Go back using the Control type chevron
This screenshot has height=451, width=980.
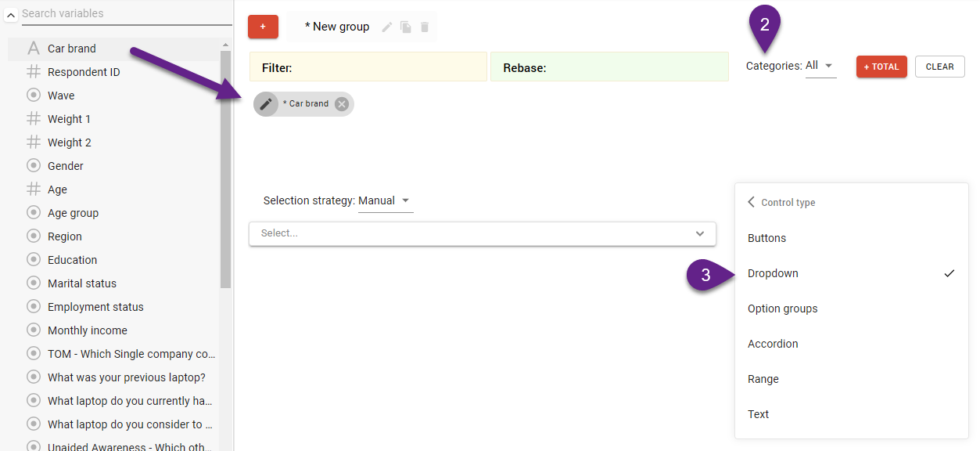point(751,202)
